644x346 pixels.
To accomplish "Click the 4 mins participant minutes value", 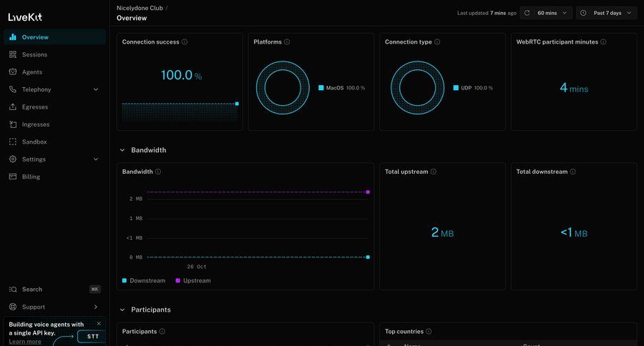I will coord(574,88).
